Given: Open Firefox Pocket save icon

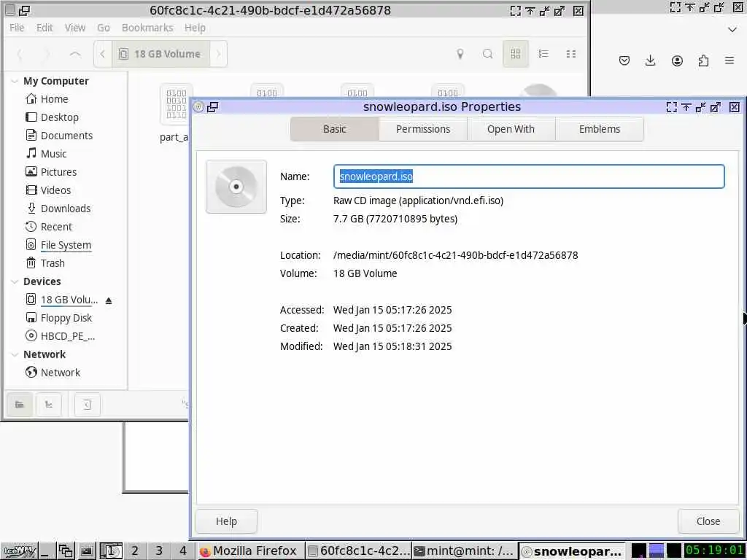Looking at the screenshot, I should point(624,61).
